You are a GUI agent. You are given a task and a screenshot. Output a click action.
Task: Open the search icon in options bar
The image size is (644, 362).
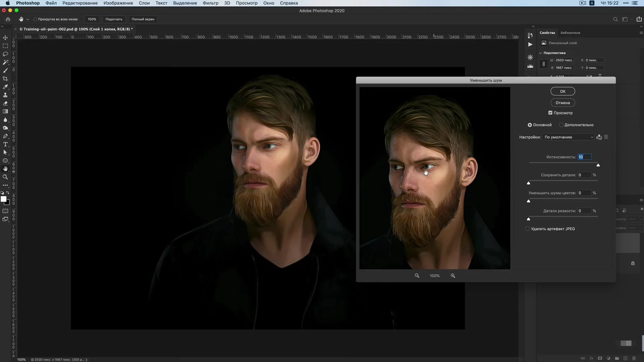(615, 19)
